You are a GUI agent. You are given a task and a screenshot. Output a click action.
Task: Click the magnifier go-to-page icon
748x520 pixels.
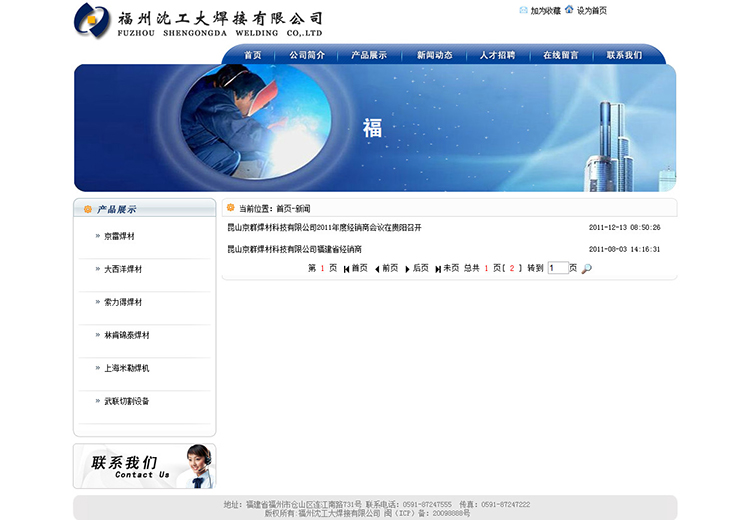586,268
